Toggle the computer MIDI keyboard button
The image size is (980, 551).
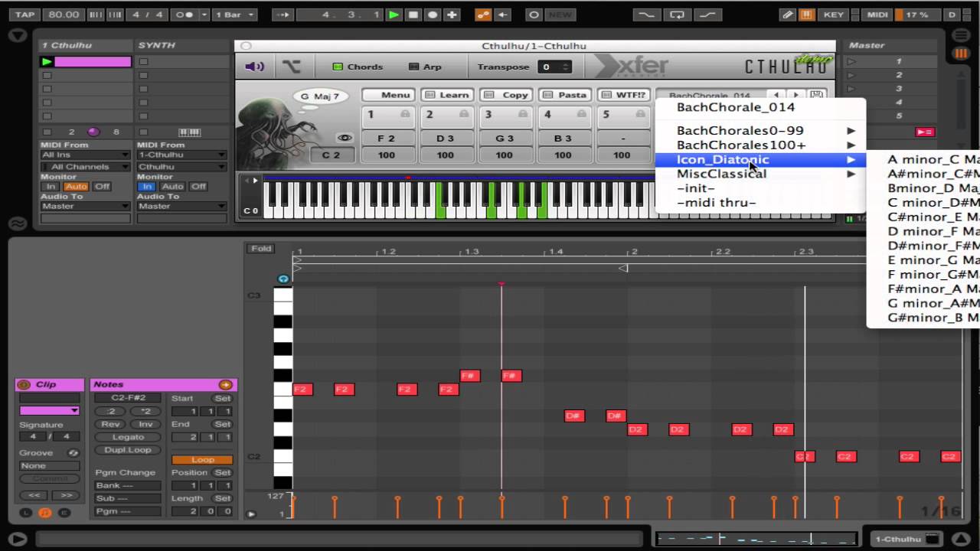807,15
